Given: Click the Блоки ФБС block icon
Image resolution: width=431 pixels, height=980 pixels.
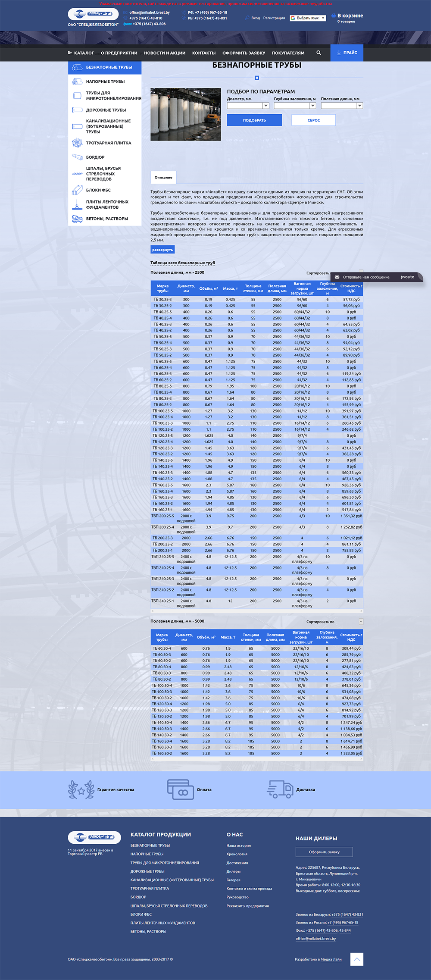Looking at the screenshot, I should pos(77,190).
